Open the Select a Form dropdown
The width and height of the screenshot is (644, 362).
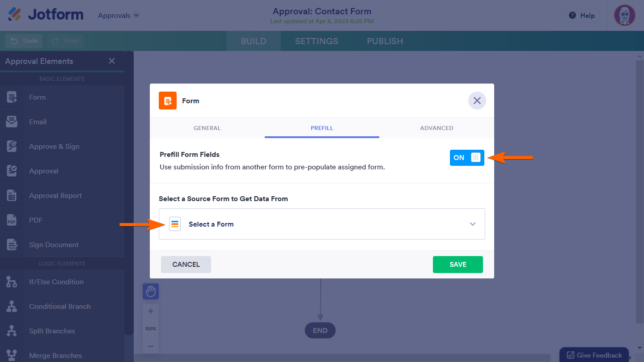coord(322,224)
